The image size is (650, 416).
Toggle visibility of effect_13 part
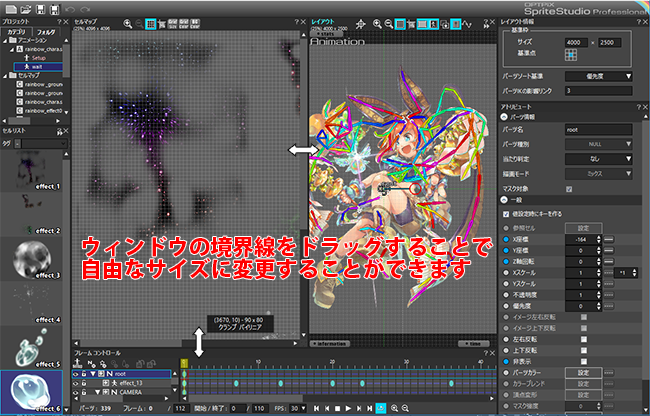pyautogui.click(x=75, y=383)
